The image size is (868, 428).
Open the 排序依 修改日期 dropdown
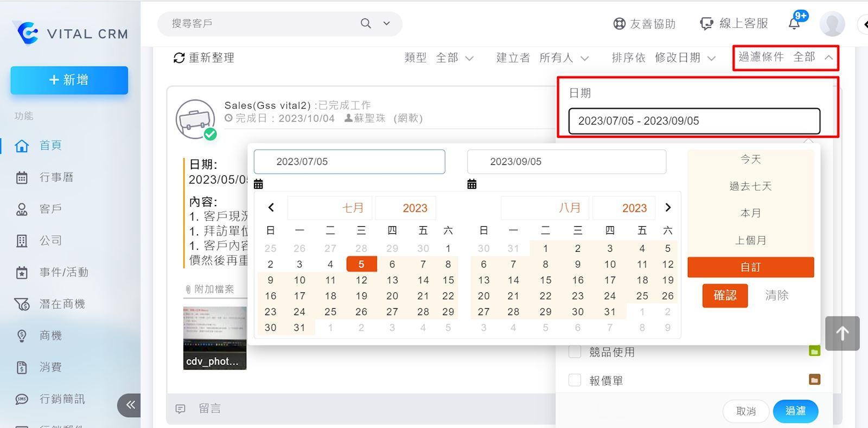pyautogui.click(x=663, y=58)
